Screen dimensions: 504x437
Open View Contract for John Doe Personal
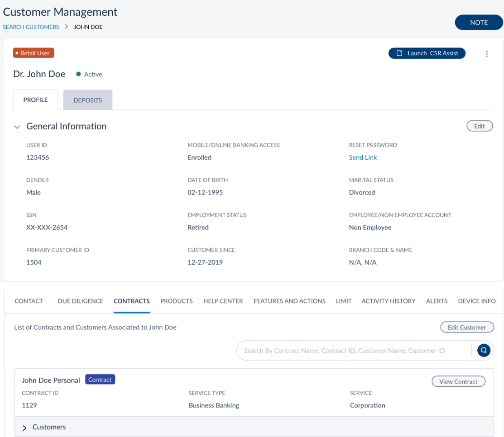pos(458,381)
